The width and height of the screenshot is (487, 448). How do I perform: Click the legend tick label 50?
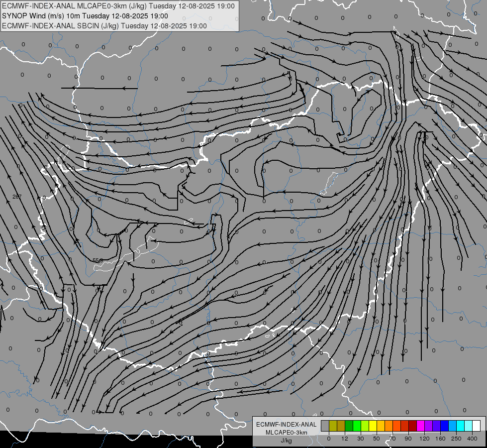pos(377,439)
